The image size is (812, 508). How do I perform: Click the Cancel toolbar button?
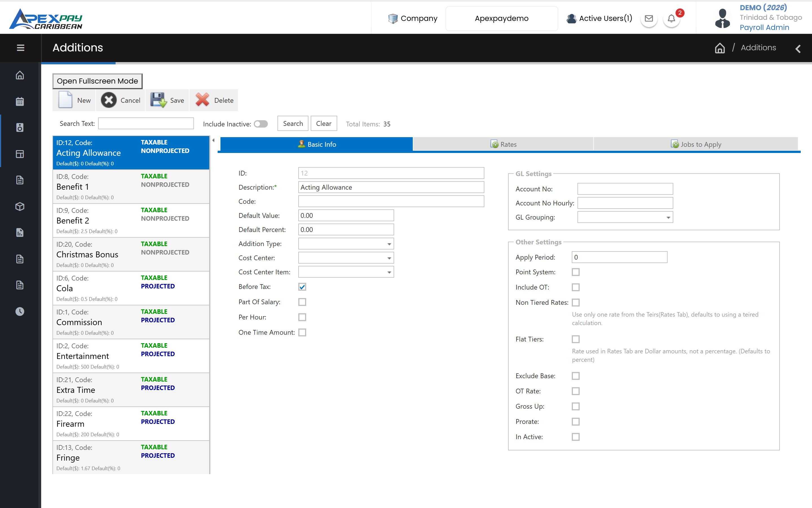coord(121,100)
